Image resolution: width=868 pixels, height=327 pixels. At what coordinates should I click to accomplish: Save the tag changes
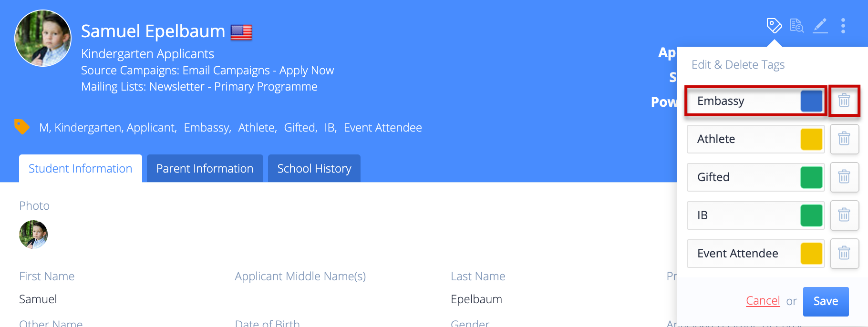826,301
